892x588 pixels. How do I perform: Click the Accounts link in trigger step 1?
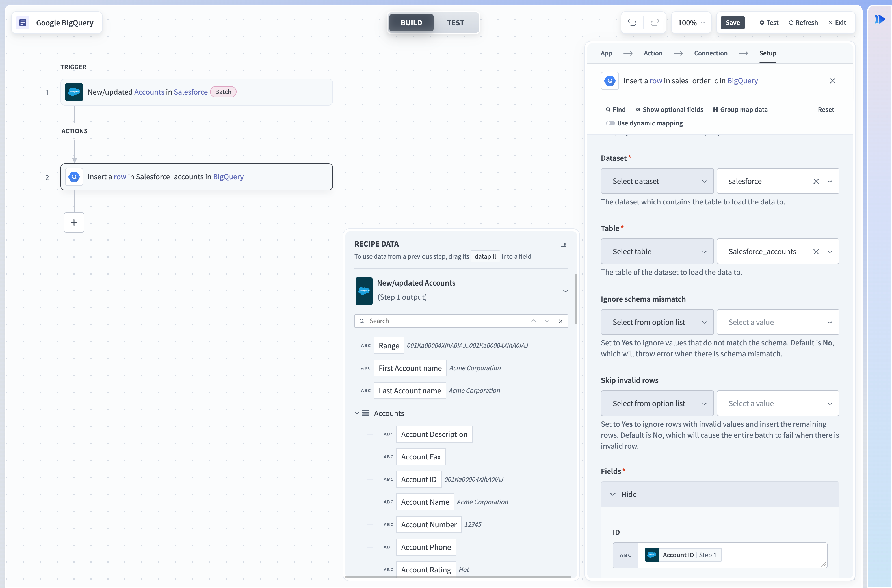(149, 92)
